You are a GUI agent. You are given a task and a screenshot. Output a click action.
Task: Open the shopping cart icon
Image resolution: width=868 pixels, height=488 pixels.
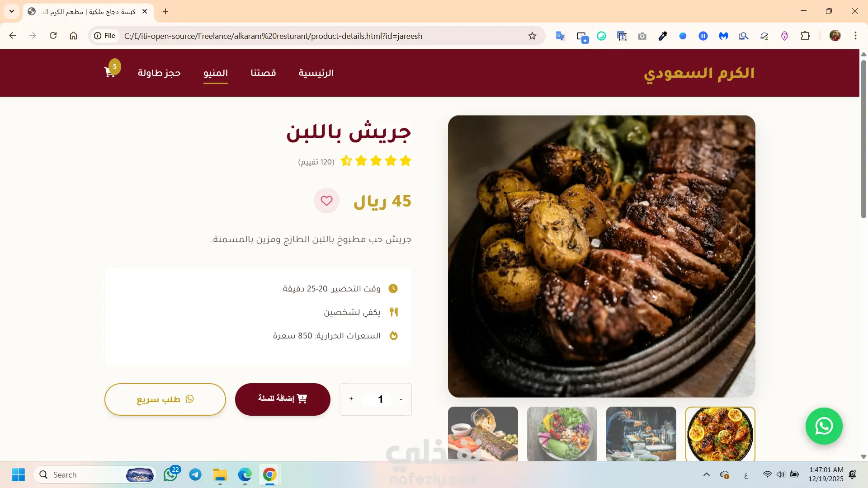[x=110, y=72]
